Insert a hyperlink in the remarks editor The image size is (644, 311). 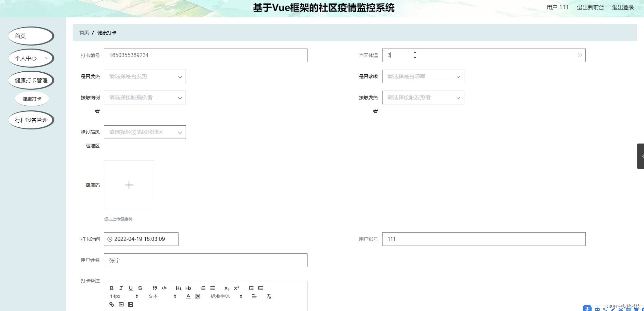point(111,304)
